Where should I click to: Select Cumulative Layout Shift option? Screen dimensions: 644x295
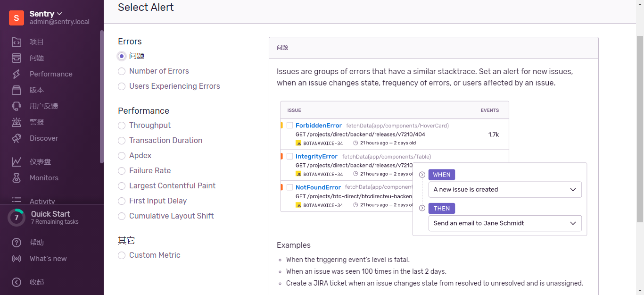click(x=122, y=216)
